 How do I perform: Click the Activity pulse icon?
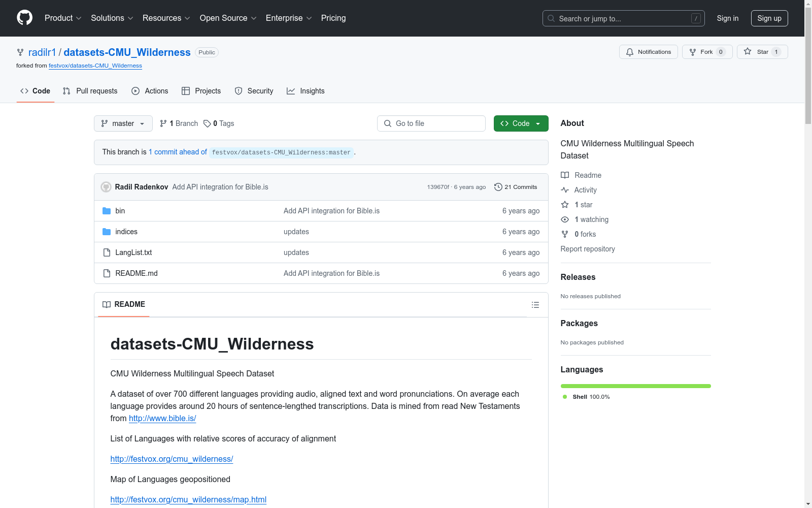point(565,190)
